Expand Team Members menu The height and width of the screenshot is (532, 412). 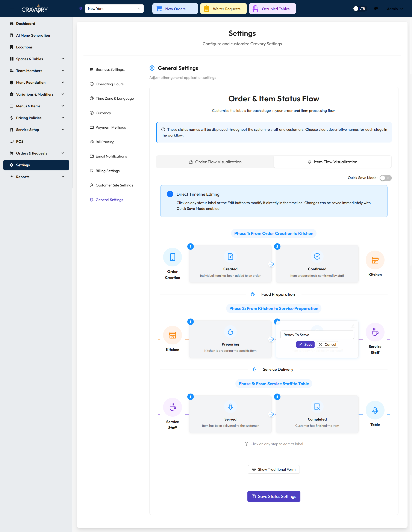[36, 71]
